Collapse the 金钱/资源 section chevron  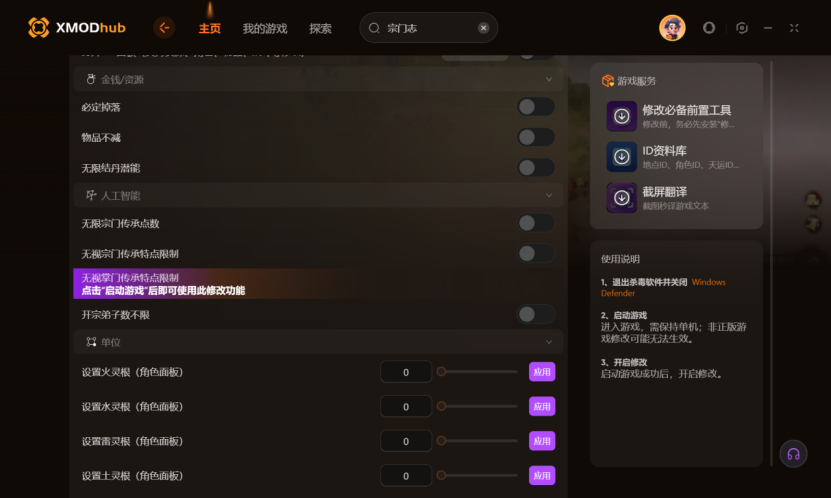[549, 79]
